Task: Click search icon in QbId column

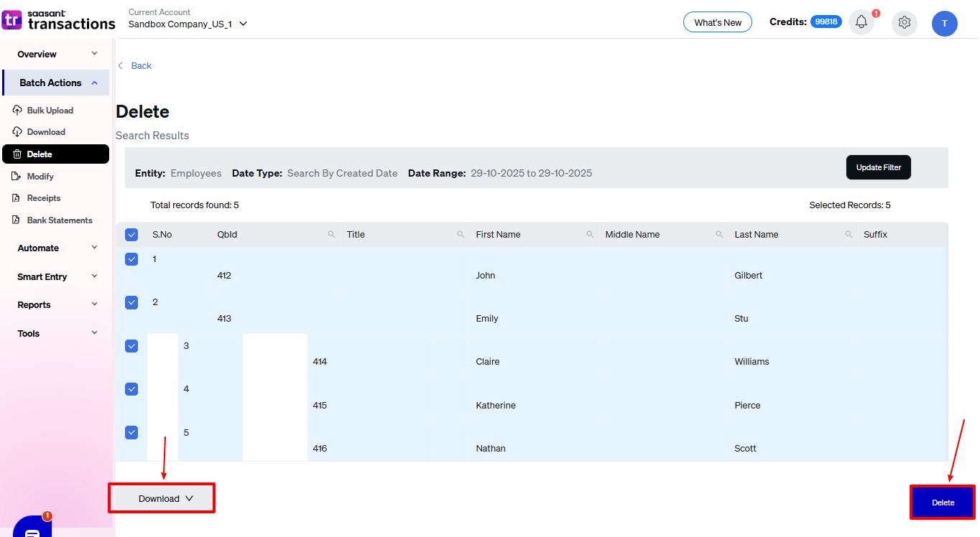Action: pos(331,235)
